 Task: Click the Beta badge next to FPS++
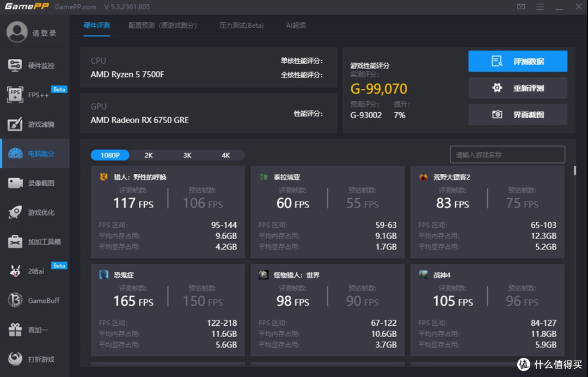coord(59,89)
